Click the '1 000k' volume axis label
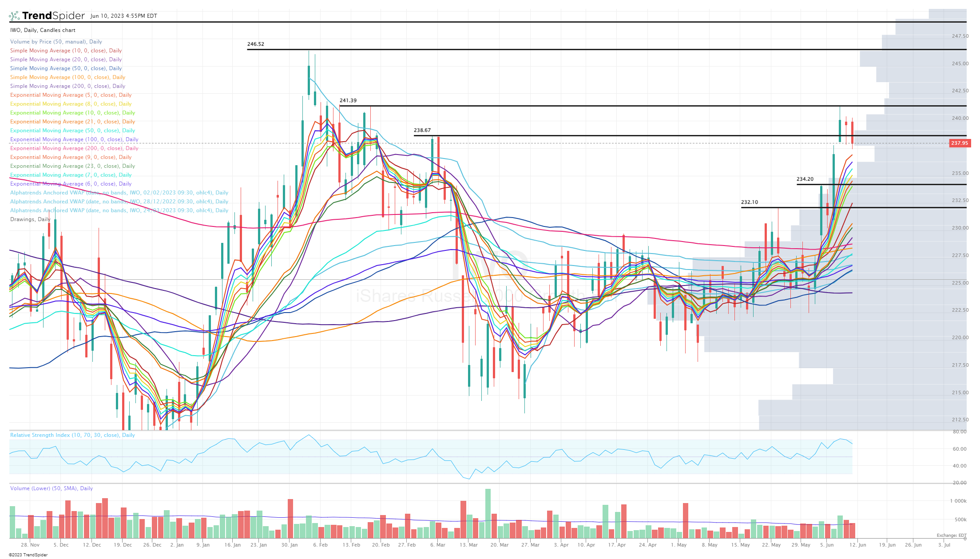Viewport: 980px width, 559px height. 958,501
